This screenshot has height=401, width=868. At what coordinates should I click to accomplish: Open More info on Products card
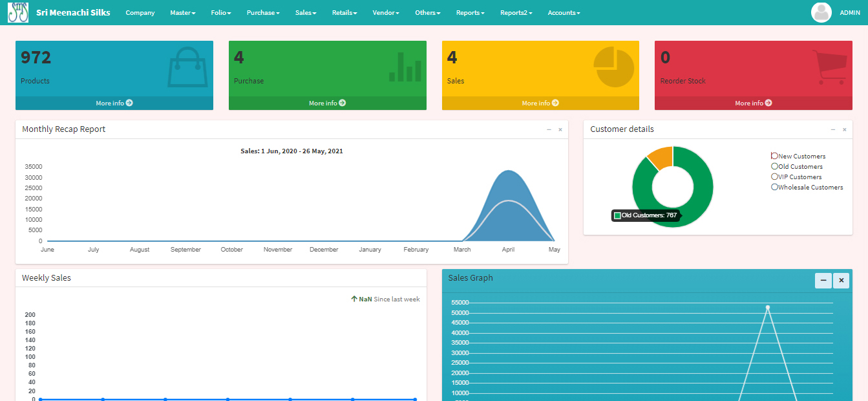coord(114,103)
